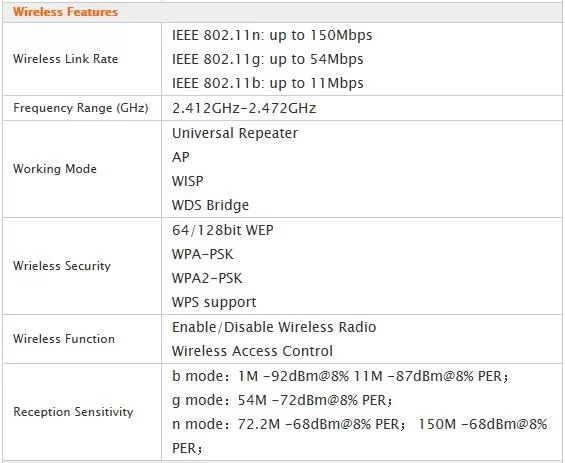This screenshot has width=565, height=463.
Task: Select the Wireless Link Rate label
Action: coord(66,59)
